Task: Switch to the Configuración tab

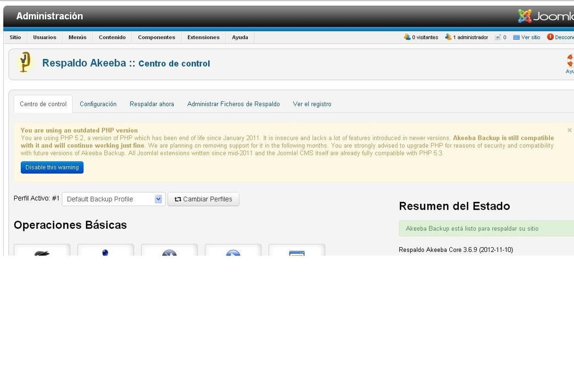Action: [98, 104]
